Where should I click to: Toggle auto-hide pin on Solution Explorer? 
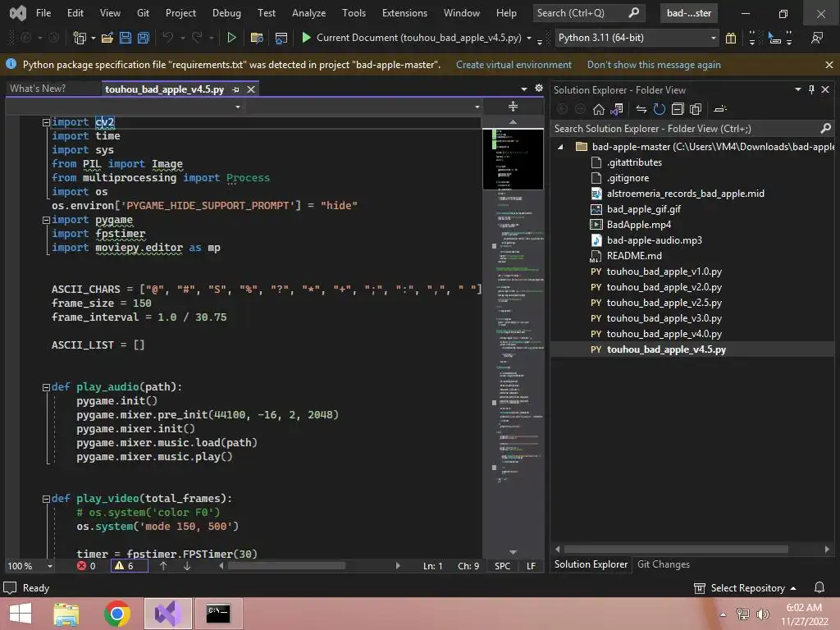811,89
